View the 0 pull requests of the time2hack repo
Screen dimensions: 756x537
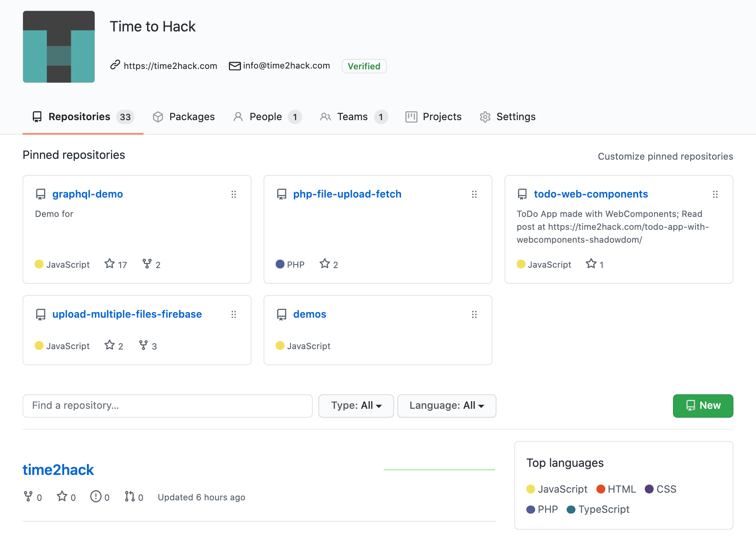pyautogui.click(x=134, y=497)
